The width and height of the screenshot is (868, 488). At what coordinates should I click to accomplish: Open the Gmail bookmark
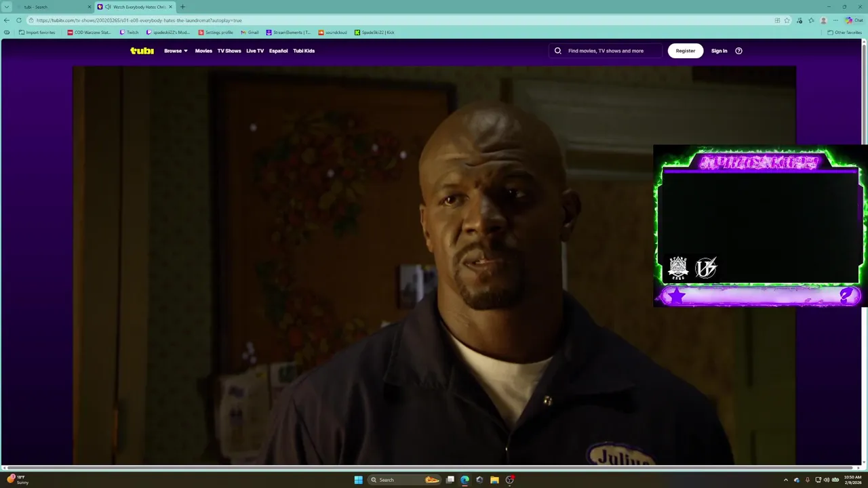[x=250, y=33]
